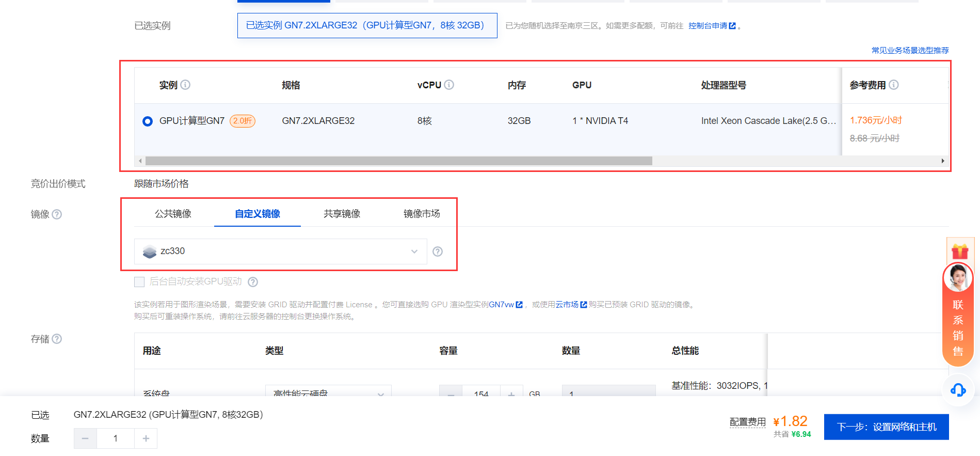Open the headset customer support icon
Image resolution: width=980 pixels, height=456 pixels.
(x=958, y=390)
